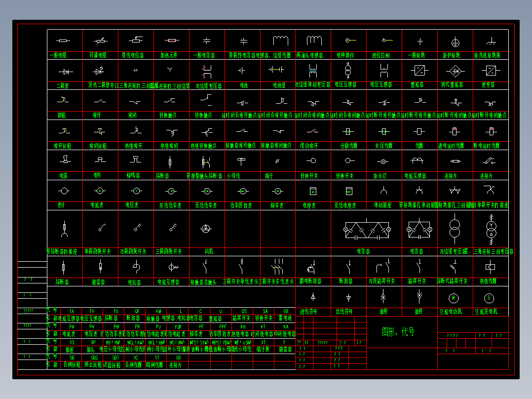Select the 常闭 normally-closed contact symbol
The width and height of the screenshot is (532, 399).
click(135, 102)
